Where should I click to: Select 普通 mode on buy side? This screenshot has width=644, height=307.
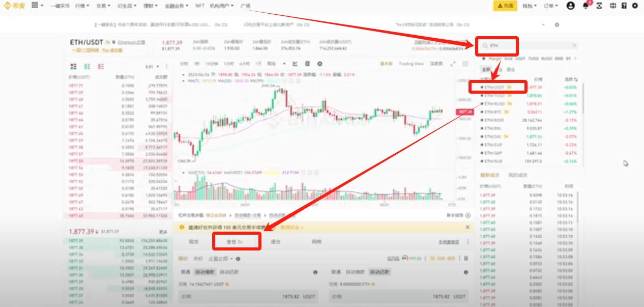pyautogui.click(x=184, y=272)
